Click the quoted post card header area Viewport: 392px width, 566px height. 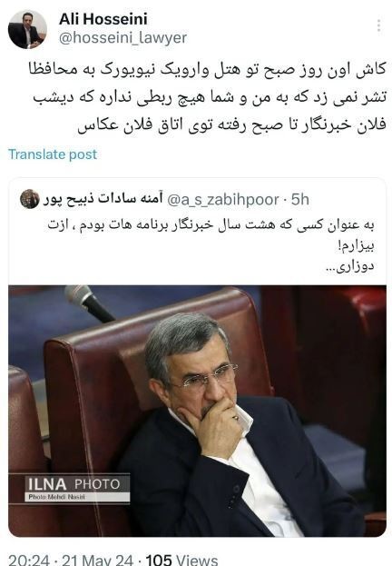(x=165, y=200)
